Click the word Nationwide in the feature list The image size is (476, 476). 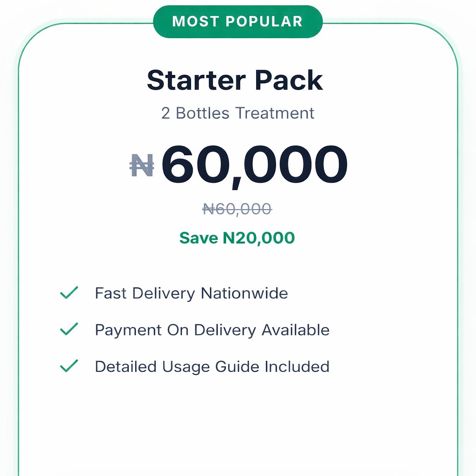pos(244,293)
